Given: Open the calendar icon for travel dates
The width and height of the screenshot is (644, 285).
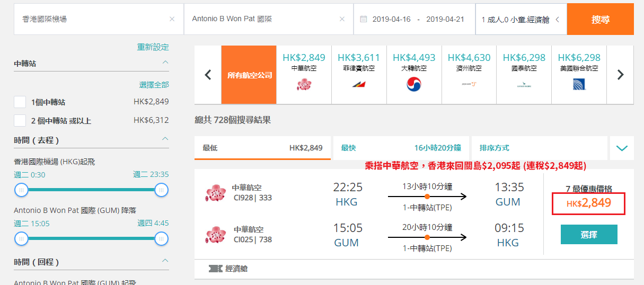Looking at the screenshot, I should coord(363,19).
